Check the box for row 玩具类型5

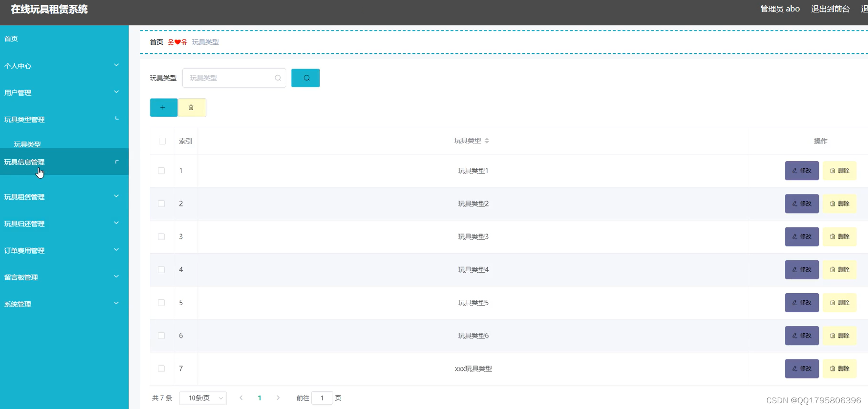click(x=161, y=303)
